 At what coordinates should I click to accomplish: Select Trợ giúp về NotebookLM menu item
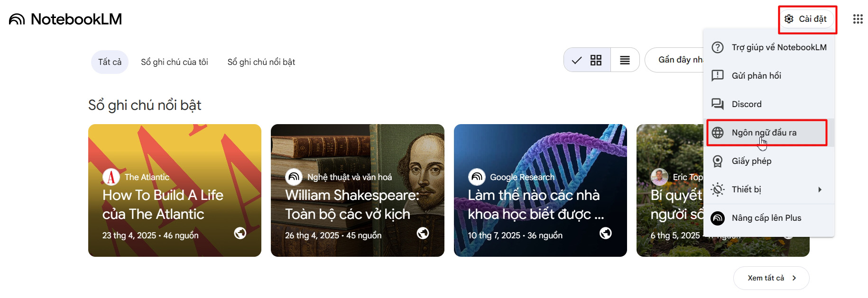[x=778, y=47]
